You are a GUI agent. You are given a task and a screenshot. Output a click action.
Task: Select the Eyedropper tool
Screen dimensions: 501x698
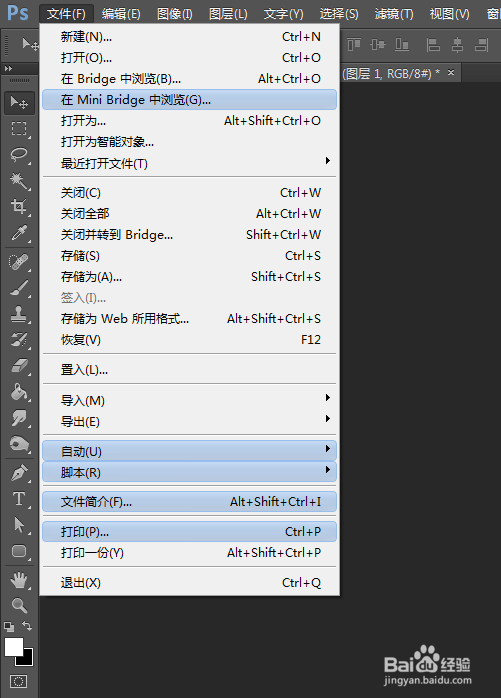tap(19, 232)
